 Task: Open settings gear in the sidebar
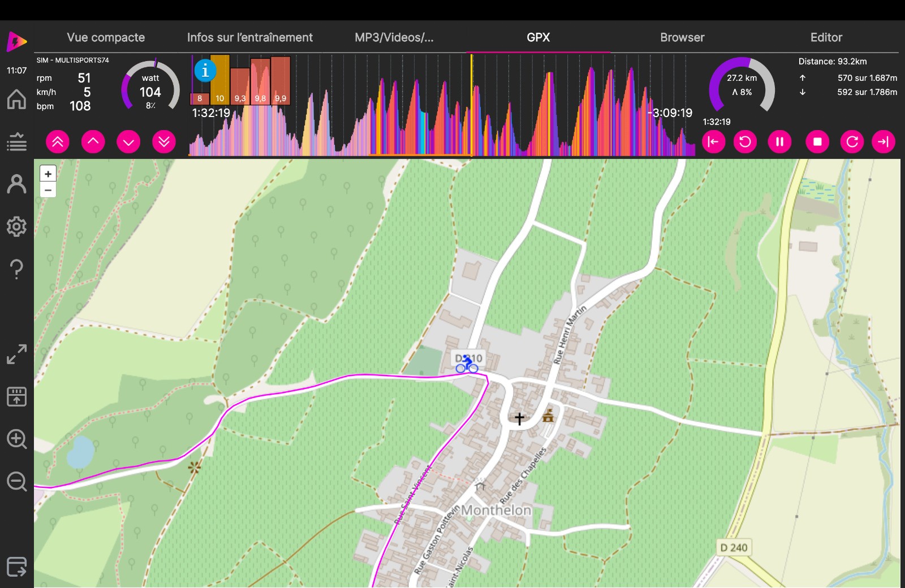coord(16,227)
